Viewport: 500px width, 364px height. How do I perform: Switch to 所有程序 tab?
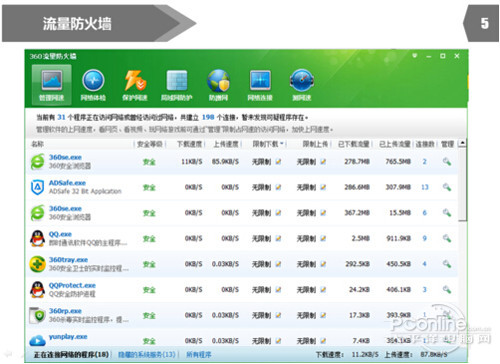click(199, 354)
